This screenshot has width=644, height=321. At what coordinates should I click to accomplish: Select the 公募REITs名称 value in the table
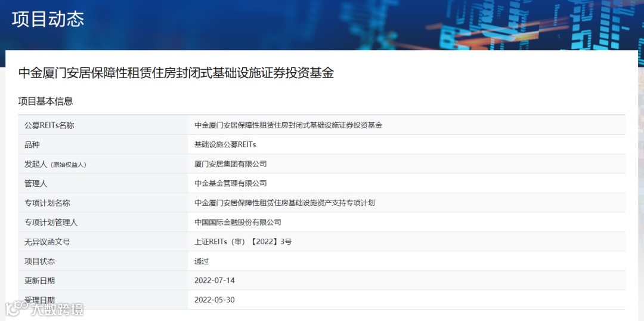pos(289,126)
